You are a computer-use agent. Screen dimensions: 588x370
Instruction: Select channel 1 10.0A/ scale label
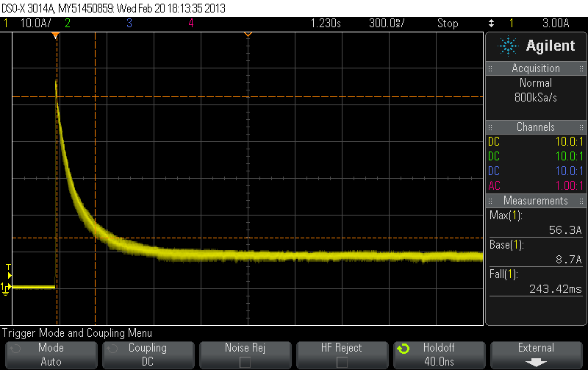[x=35, y=24]
